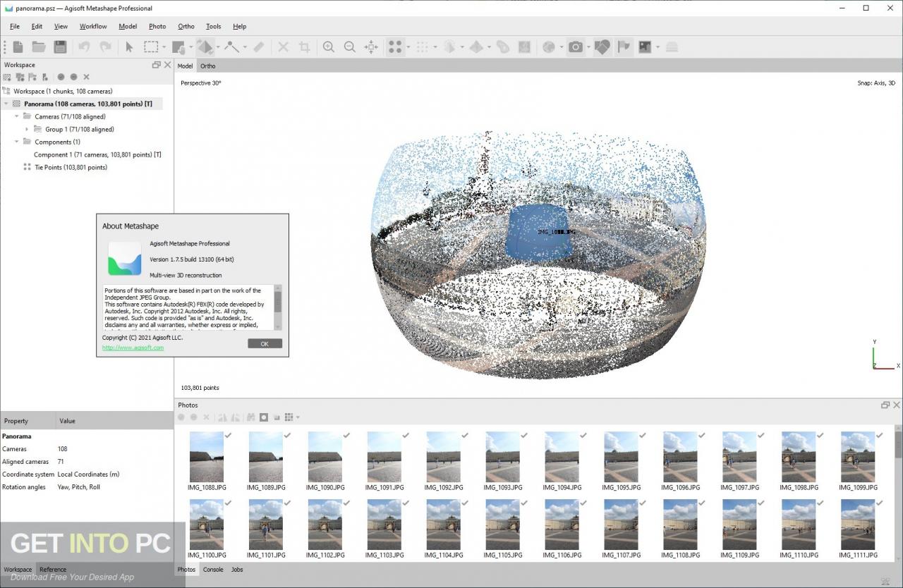The height and width of the screenshot is (588, 903).
Task: Open the Workflow menu
Action: 93,26
